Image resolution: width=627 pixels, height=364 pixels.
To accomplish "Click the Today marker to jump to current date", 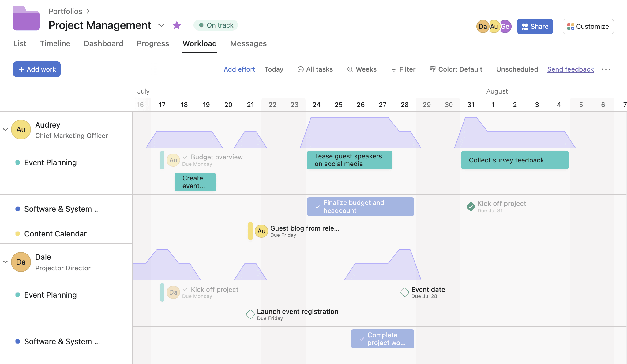I will point(274,69).
